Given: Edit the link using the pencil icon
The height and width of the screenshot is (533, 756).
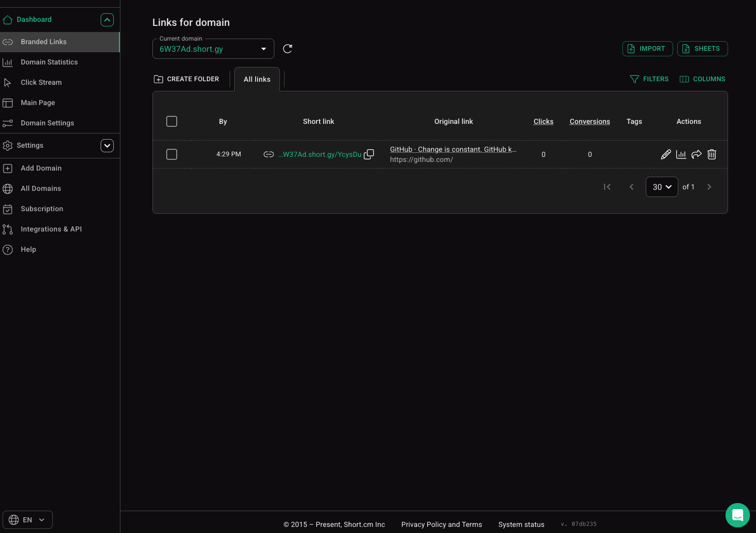Looking at the screenshot, I should (666, 154).
